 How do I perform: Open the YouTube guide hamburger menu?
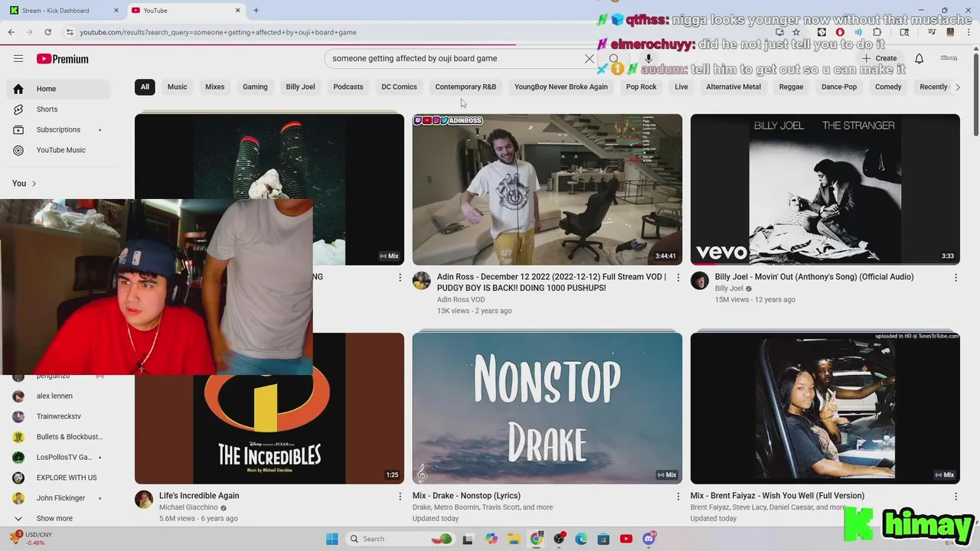(18, 59)
